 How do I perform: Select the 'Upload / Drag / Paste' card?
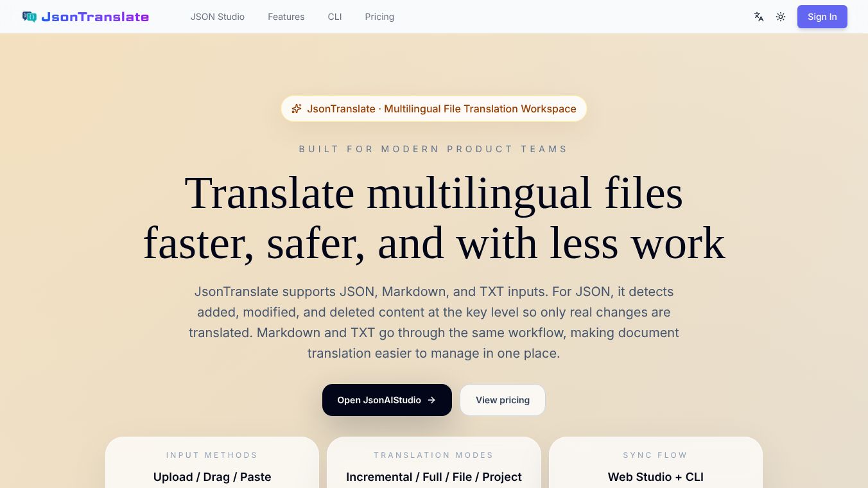pos(212,463)
